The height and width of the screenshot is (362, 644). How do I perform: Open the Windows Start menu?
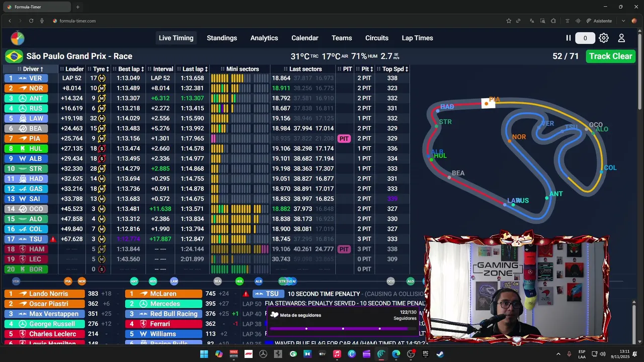204,354
